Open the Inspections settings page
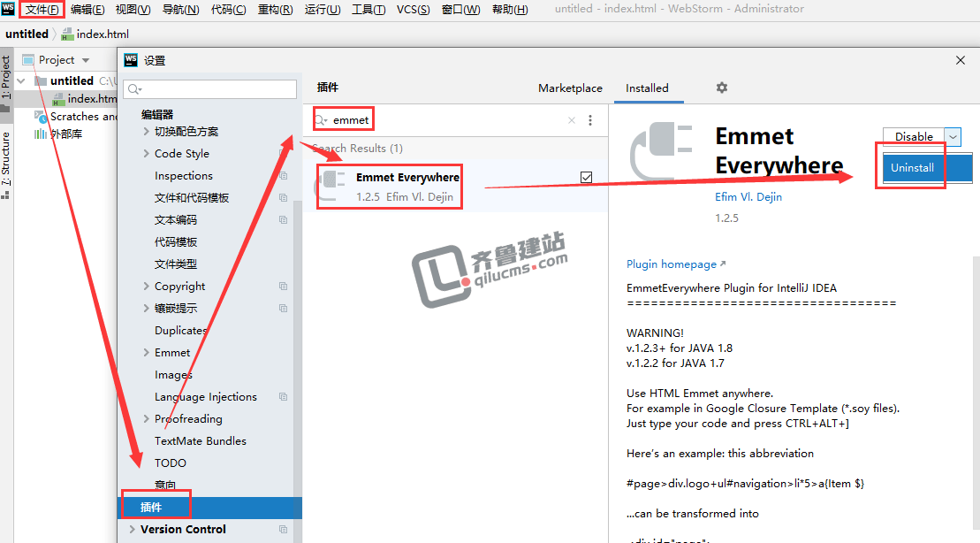The image size is (980, 543). pos(184,176)
